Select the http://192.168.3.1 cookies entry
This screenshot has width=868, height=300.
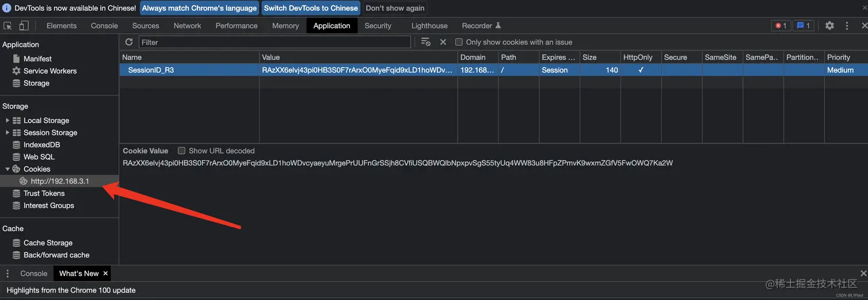click(60, 181)
